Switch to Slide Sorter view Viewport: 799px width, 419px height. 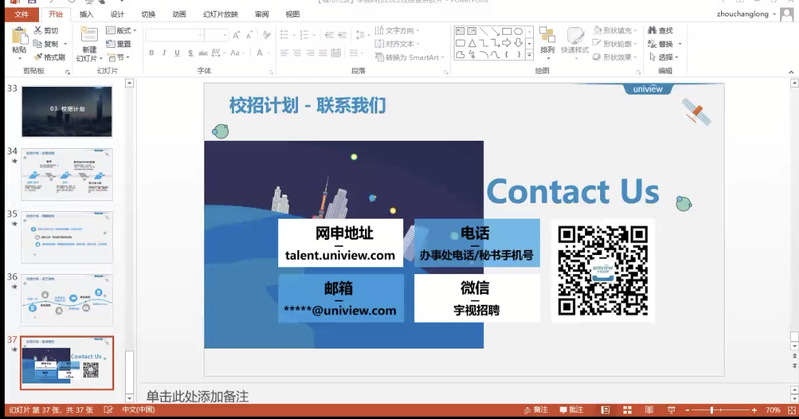tap(627, 410)
